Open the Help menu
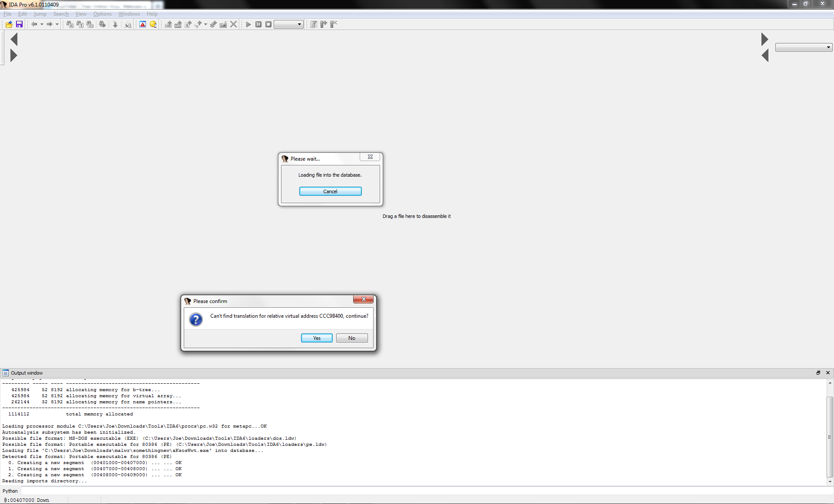834x504 pixels. coord(152,14)
